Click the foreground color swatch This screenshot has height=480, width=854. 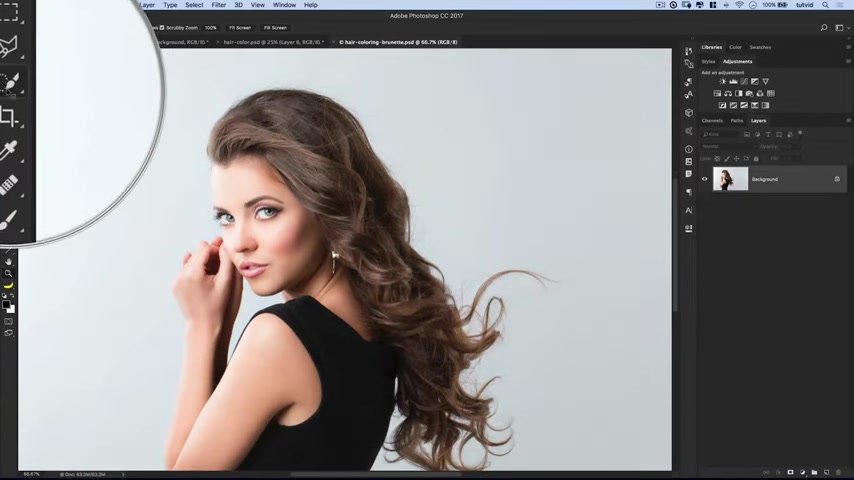pyautogui.click(x=5, y=305)
